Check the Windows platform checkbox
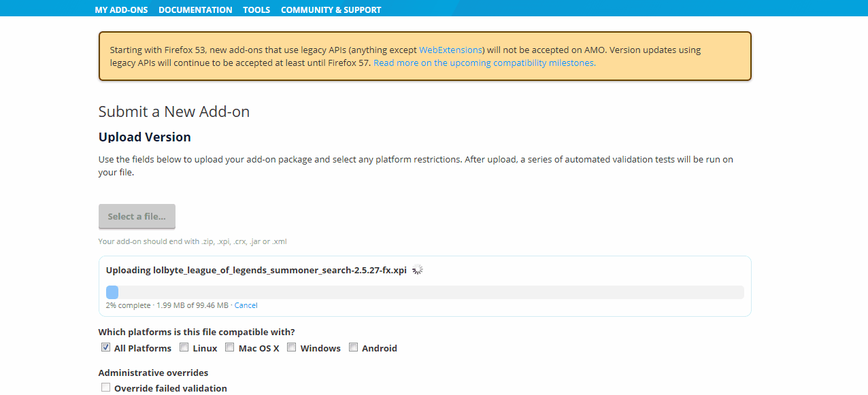This screenshot has height=395, width=868. 292,347
